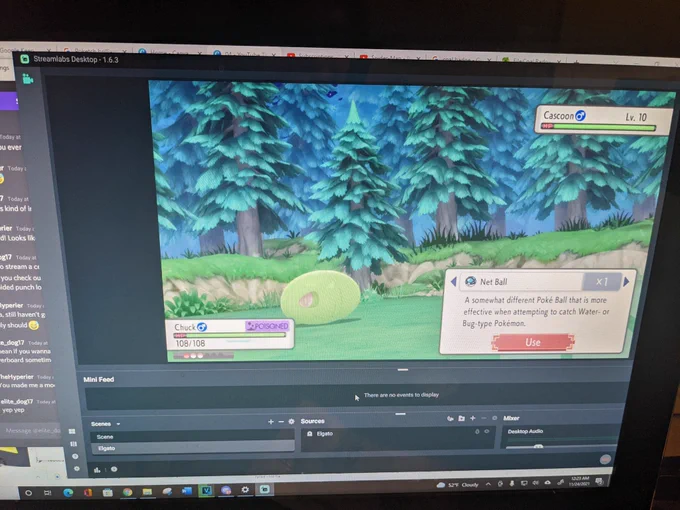
Task: Open the Streamlabs Editor camera icon in sidebar
Action: (x=28, y=79)
